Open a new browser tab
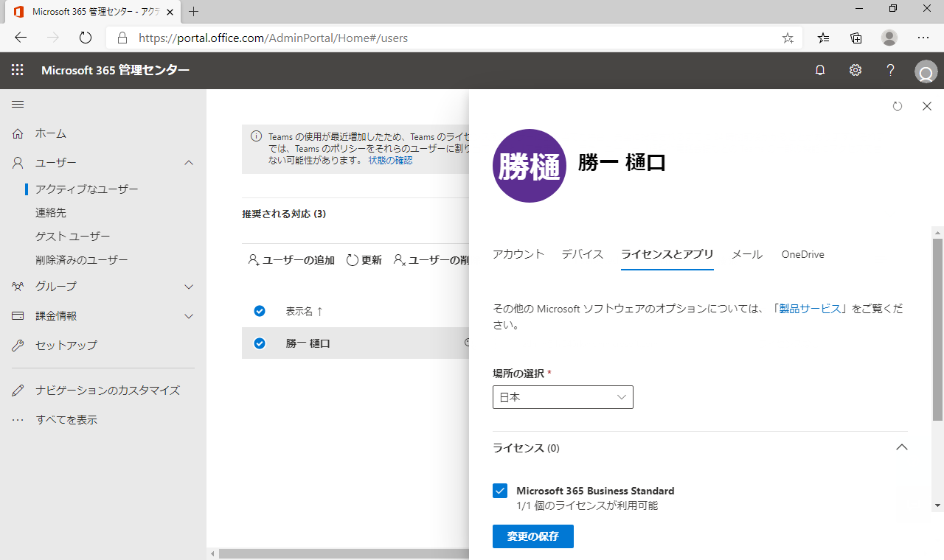 tap(194, 11)
